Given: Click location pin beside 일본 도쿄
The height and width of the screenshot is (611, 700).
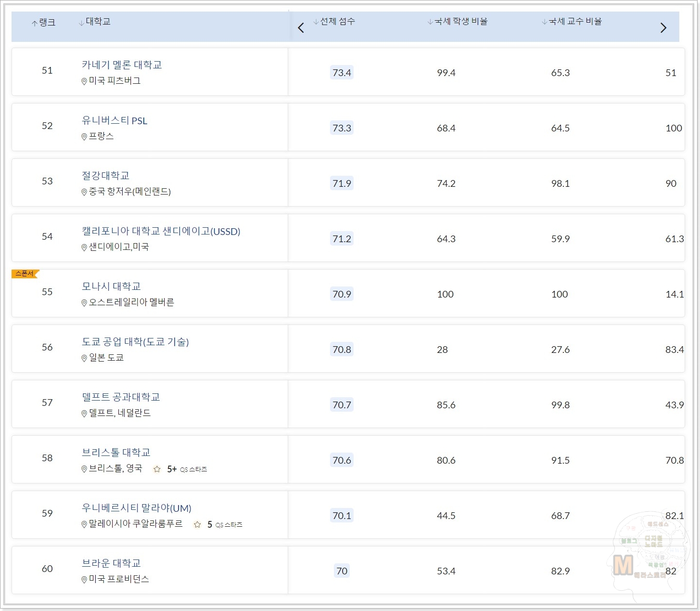Looking at the screenshot, I should click(x=84, y=358).
